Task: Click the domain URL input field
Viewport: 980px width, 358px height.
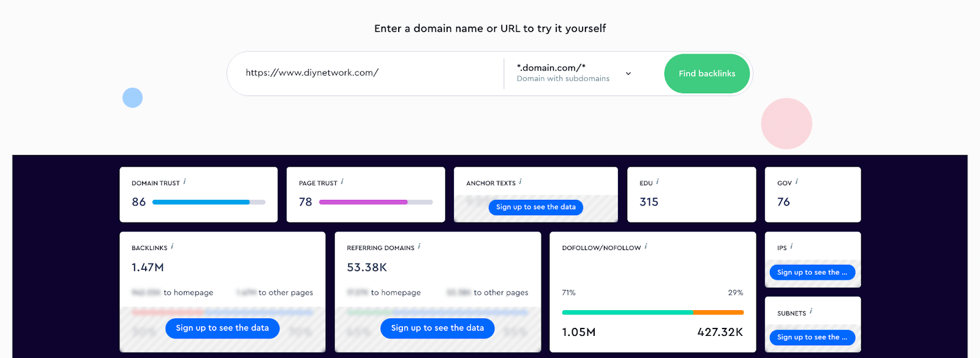Action: pyautogui.click(x=367, y=73)
